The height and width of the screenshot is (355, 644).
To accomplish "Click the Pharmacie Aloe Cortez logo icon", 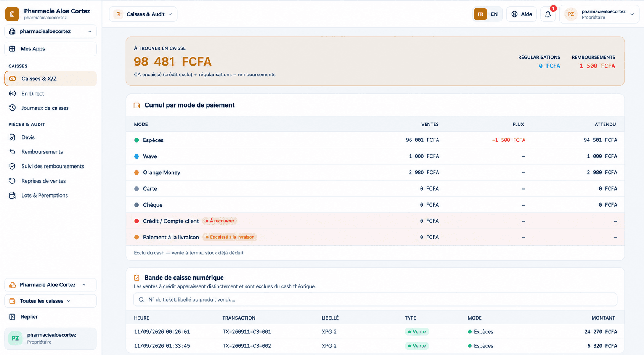I will pyautogui.click(x=12, y=14).
